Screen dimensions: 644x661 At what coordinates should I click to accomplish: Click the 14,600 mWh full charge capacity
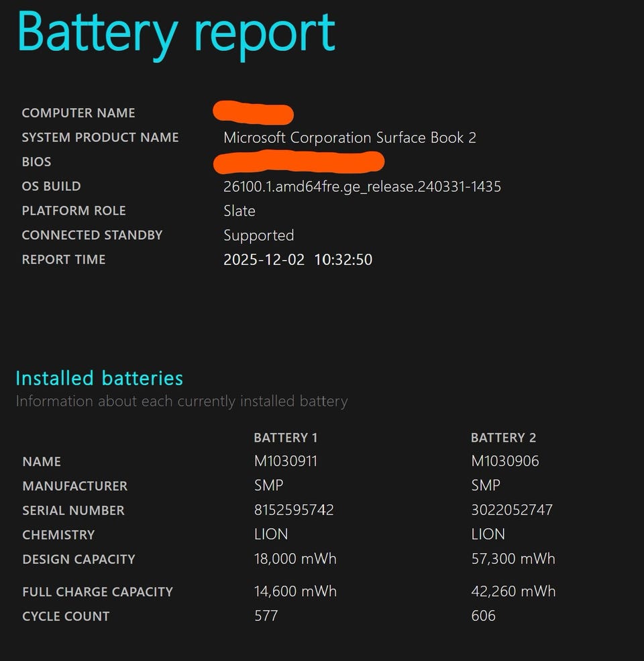pyautogui.click(x=295, y=591)
